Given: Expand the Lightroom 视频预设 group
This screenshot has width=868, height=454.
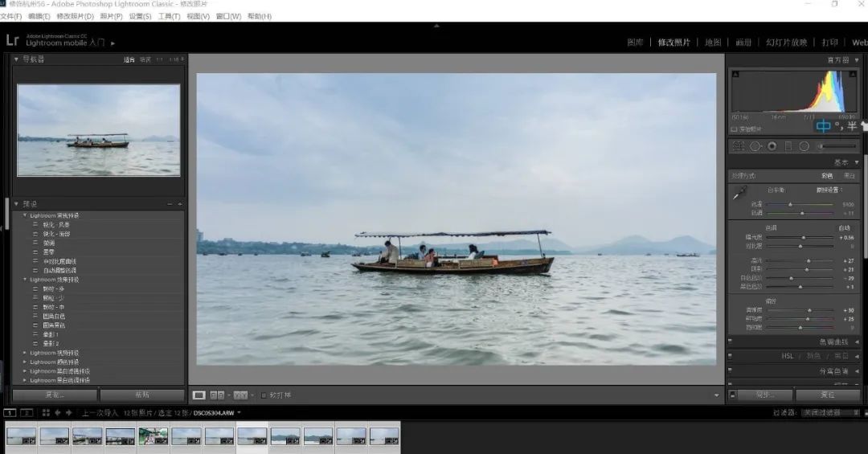Looking at the screenshot, I should [25, 353].
